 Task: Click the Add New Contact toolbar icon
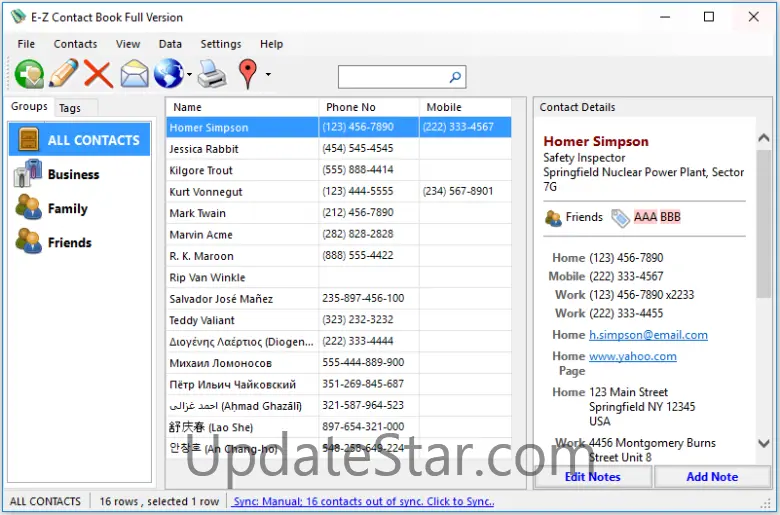pyautogui.click(x=29, y=74)
